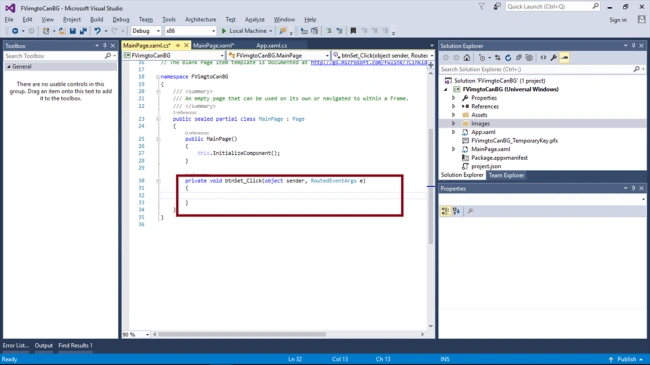The height and width of the screenshot is (365, 650).
Task: Start debugging with the green play icon
Action: coord(224,31)
